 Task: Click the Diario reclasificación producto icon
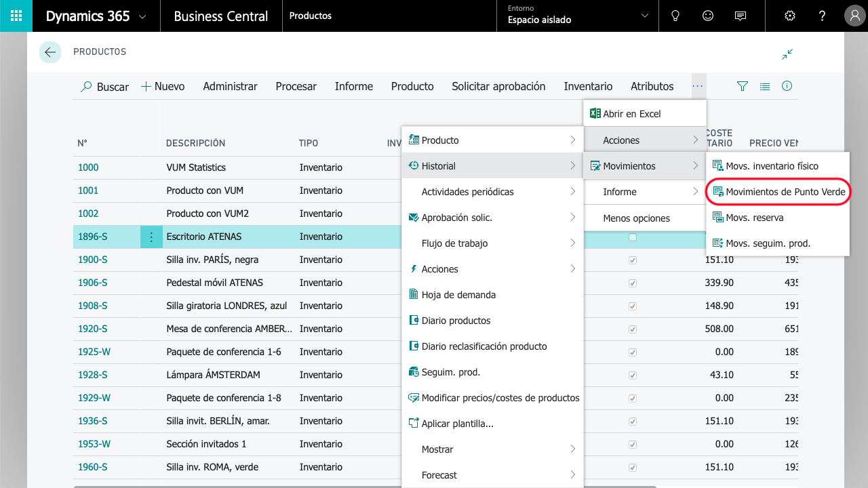tap(414, 346)
